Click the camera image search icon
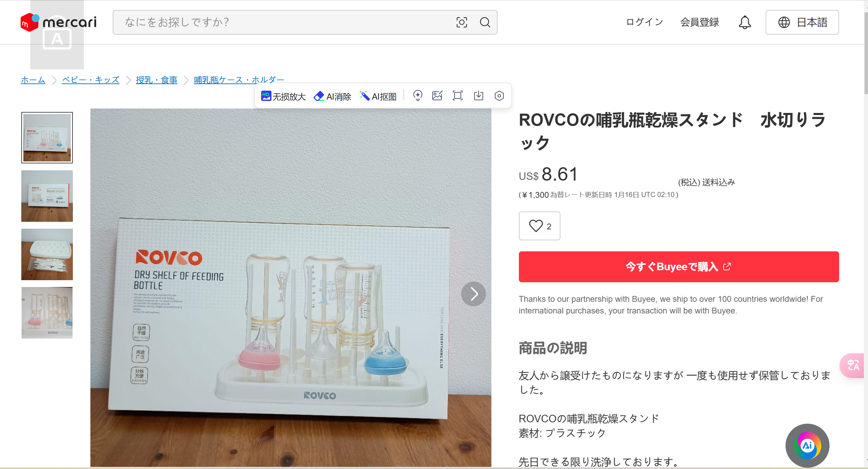The image size is (868, 469). (x=461, y=22)
